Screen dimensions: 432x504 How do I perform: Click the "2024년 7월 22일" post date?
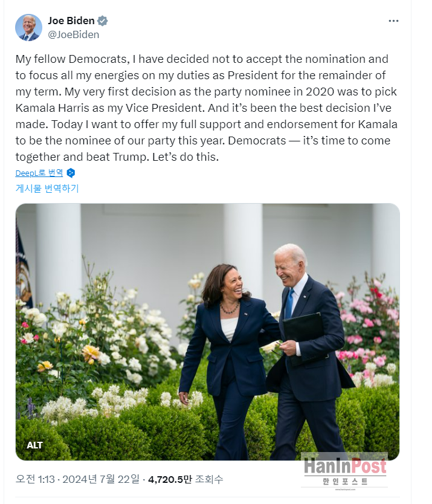[x=100, y=479]
